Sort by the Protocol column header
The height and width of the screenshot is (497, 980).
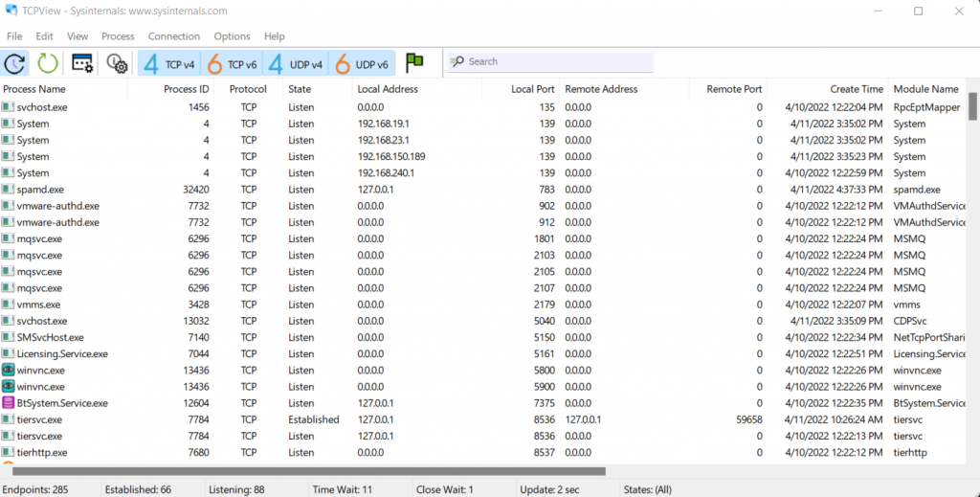pyautogui.click(x=248, y=89)
